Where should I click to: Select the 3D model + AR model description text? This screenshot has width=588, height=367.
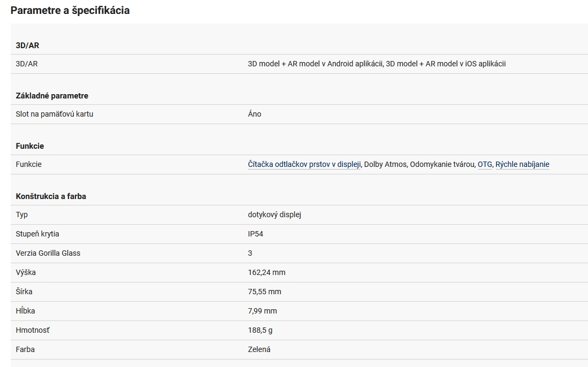[377, 64]
